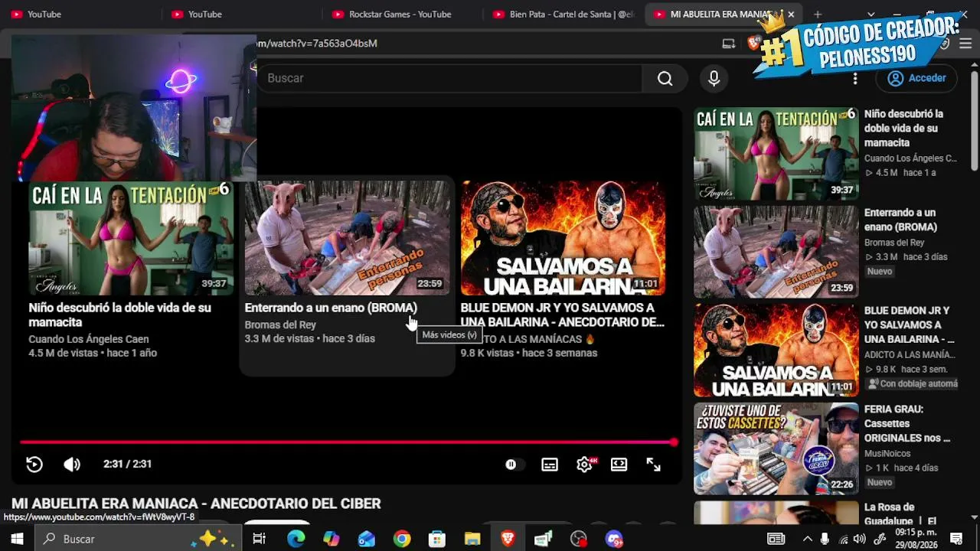Enter fullscreen mode in the player
This screenshot has height=551, width=980.
click(x=654, y=464)
